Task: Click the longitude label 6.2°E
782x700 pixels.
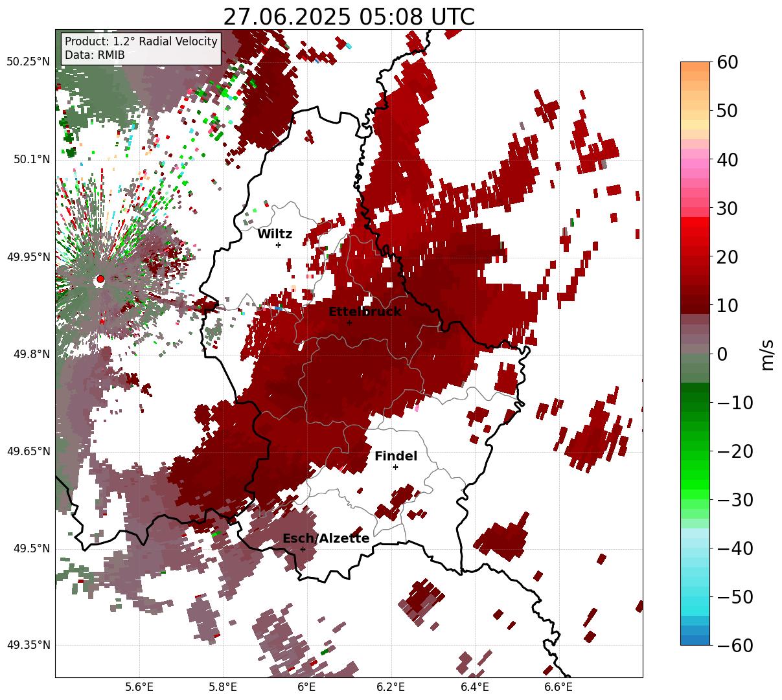Action: pyautogui.click(x=391, y=687)
